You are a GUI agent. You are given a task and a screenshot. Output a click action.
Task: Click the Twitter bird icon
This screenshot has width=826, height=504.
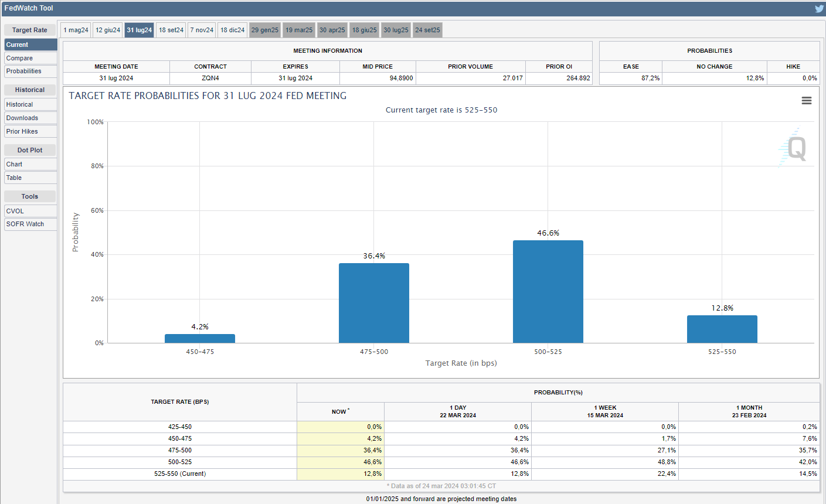click(819, 9)
